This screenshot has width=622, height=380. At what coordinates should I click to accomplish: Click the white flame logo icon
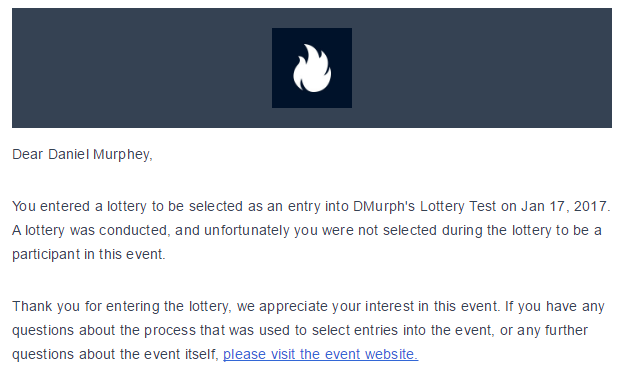coord(312,68)
